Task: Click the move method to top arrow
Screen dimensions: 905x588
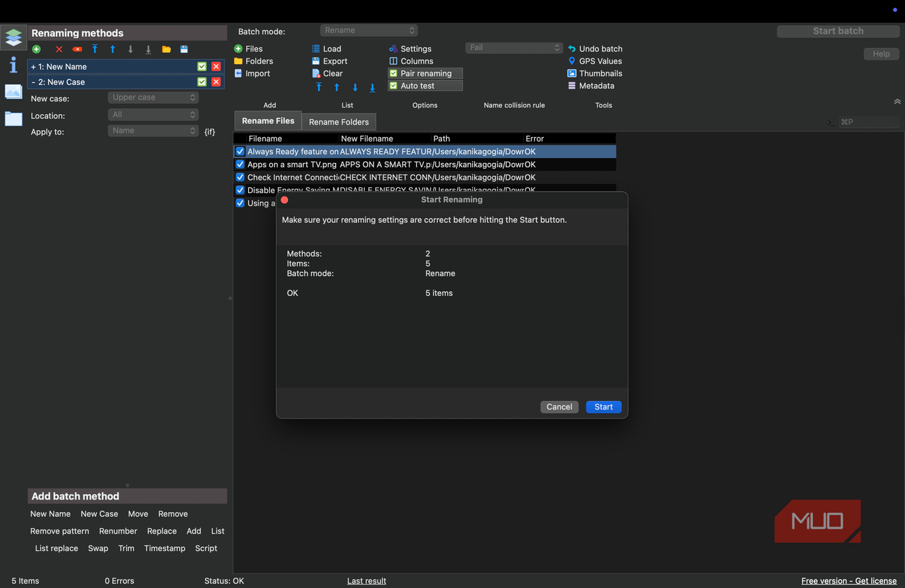Action: pyautogui.click(x=95, y=49)
